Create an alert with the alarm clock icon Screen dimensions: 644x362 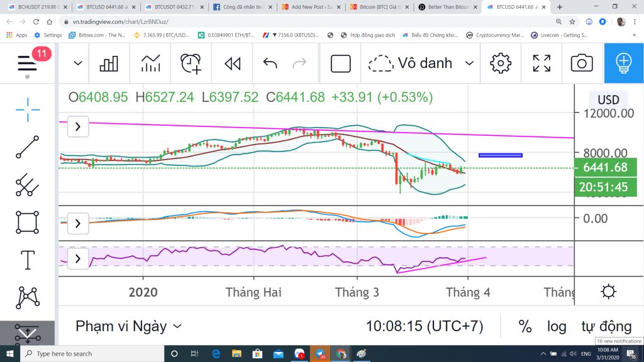[191, 63]
